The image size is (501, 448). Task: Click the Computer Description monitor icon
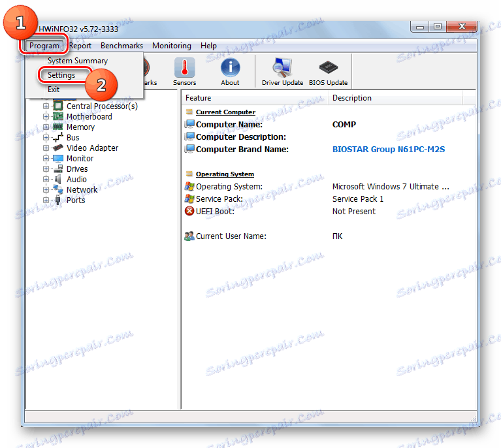(189, 136)
